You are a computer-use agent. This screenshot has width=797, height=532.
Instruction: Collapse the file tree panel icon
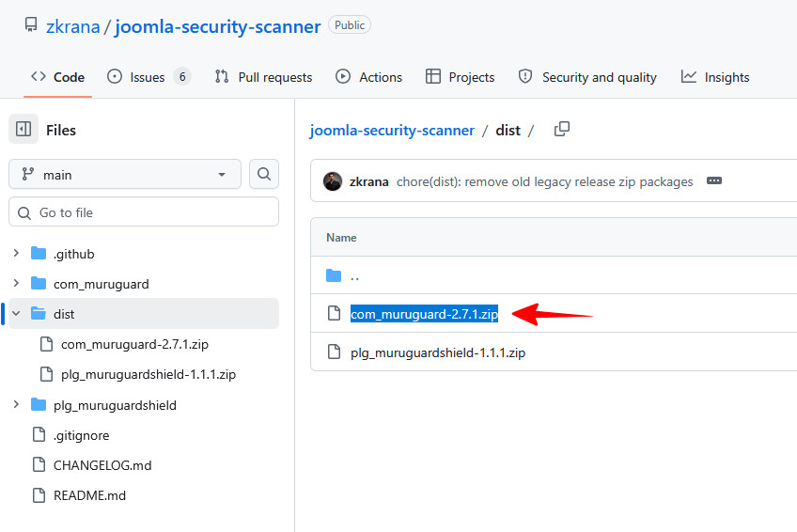click(x=23, y=129)
